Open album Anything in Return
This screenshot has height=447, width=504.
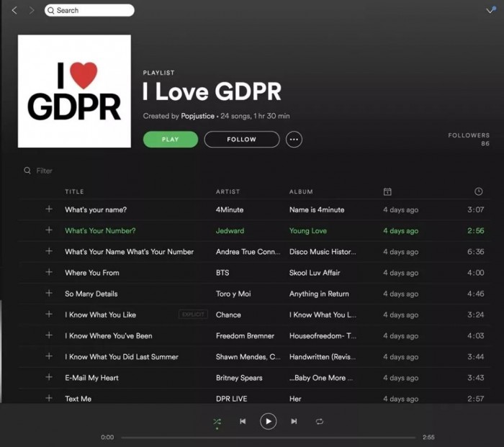[x=319, y=294]
